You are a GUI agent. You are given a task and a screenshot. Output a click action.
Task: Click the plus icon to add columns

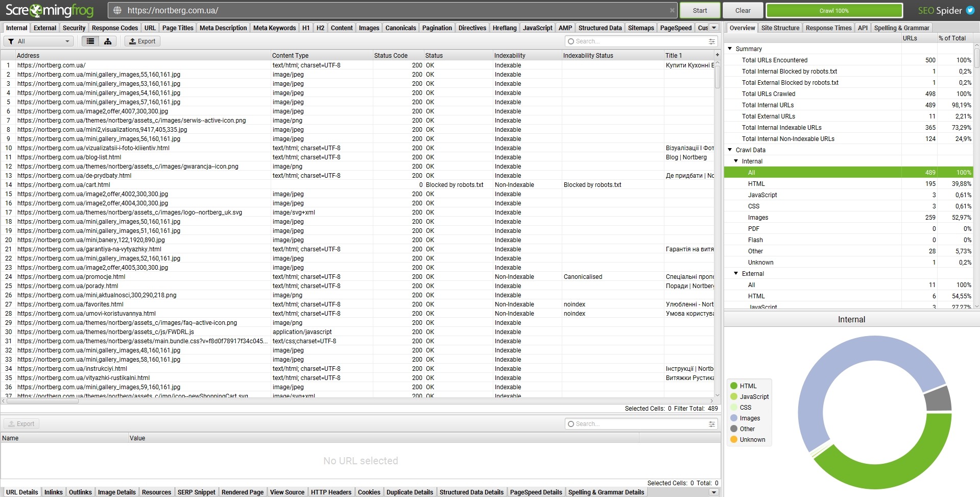(717, 55)
